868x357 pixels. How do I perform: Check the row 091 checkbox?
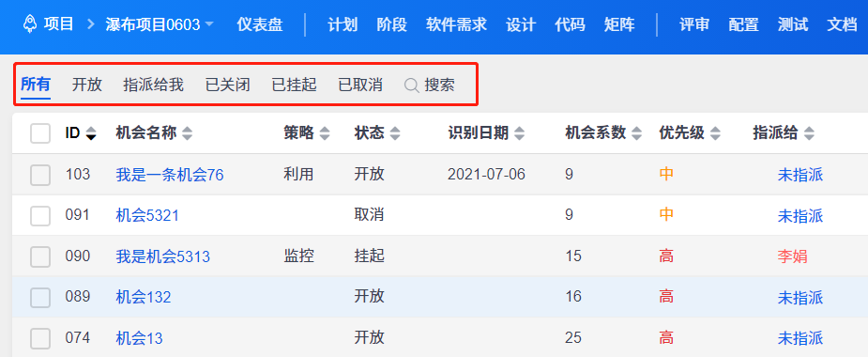(x=40, y=216)
